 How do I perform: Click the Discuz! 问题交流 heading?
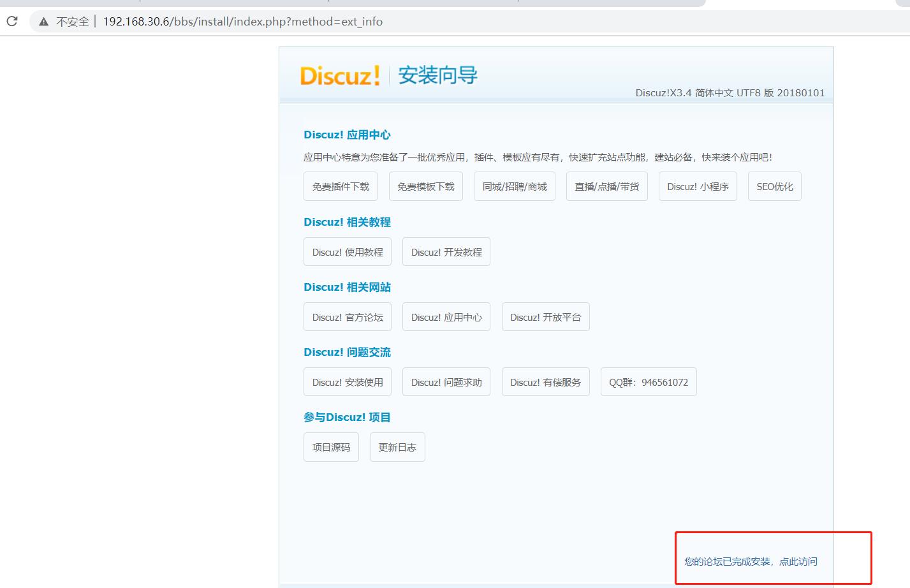pos(347,352)
